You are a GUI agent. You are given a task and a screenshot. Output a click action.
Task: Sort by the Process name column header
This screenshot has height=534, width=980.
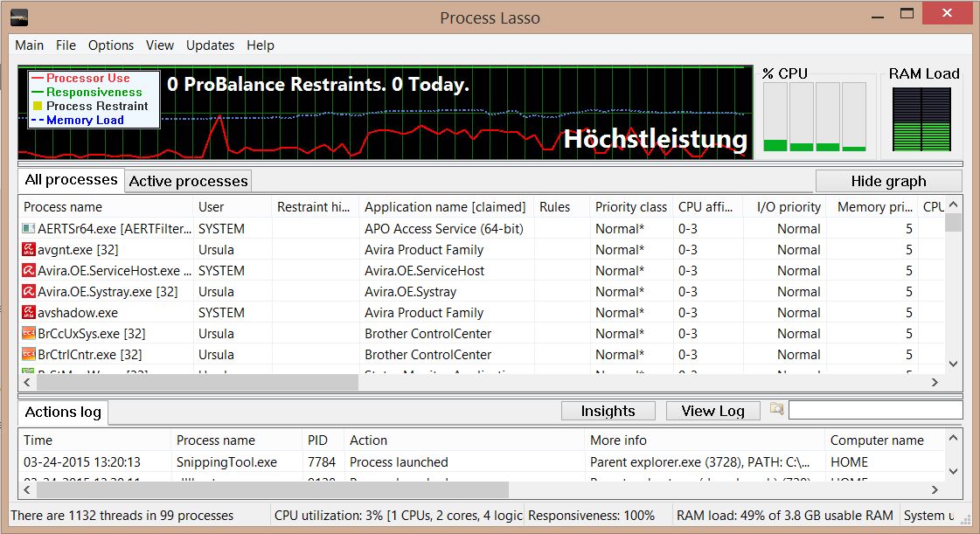click(x=107, y=207)
